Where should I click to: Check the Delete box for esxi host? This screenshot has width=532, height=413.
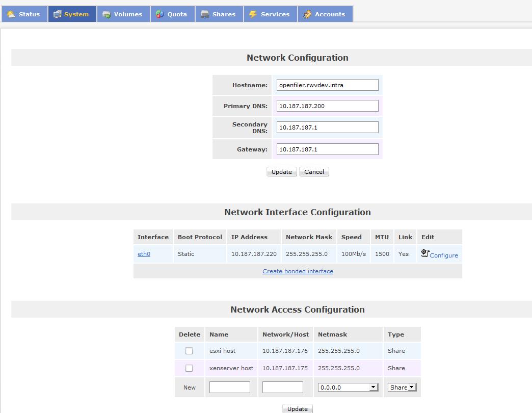(189, 351)
